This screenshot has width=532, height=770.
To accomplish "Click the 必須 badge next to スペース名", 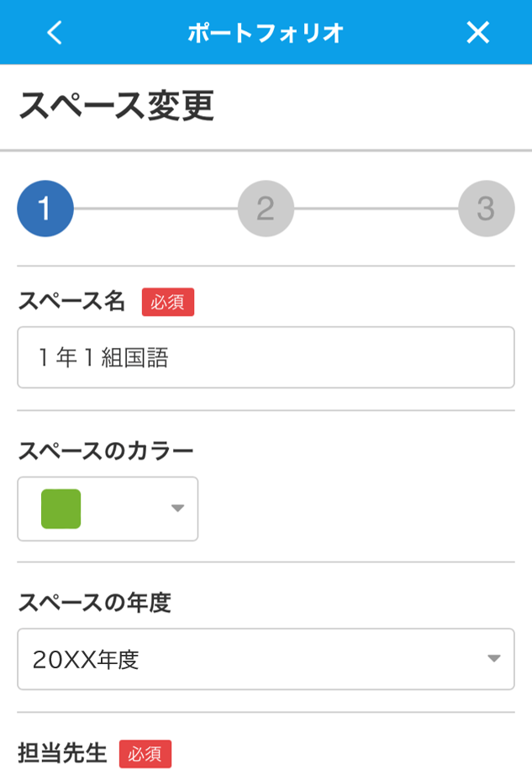I will (168, 302).
